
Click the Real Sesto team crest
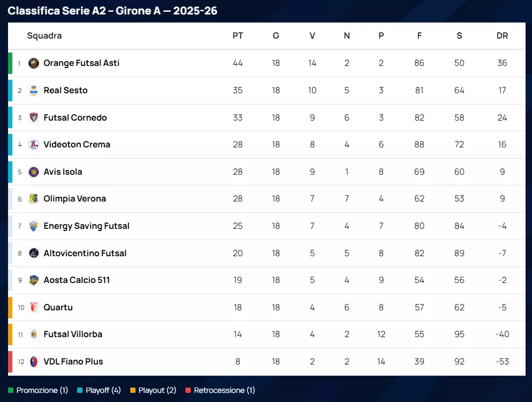tap(34, 91)
